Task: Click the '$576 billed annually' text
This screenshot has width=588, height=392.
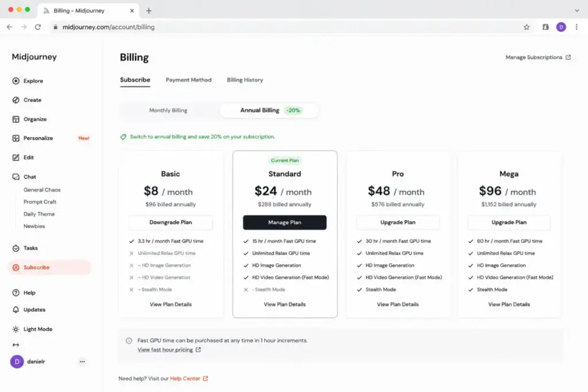Action: (398, 205)
